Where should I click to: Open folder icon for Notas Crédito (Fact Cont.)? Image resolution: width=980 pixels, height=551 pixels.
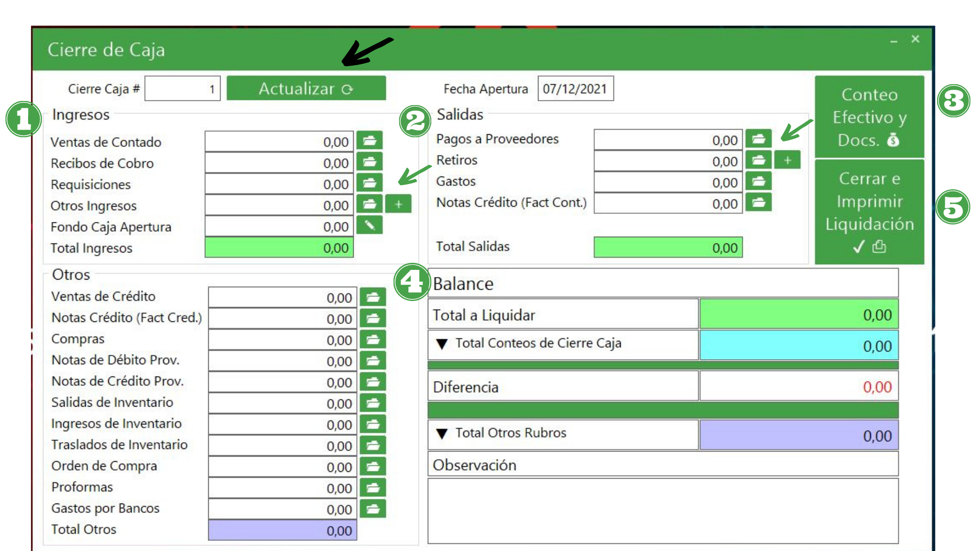coord(758,202)
